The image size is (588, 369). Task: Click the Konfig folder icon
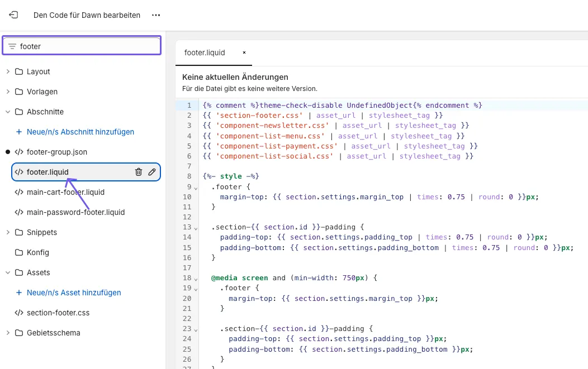[19, 252]
